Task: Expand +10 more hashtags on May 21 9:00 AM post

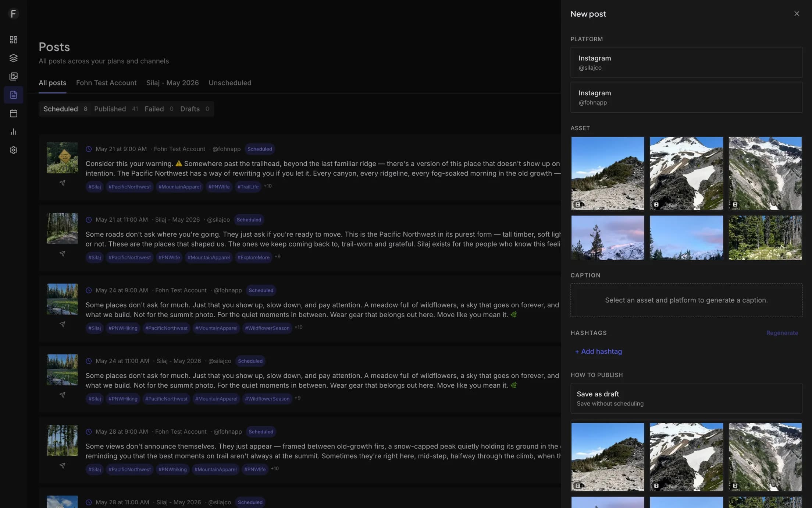Action: [x=268, y=186]
